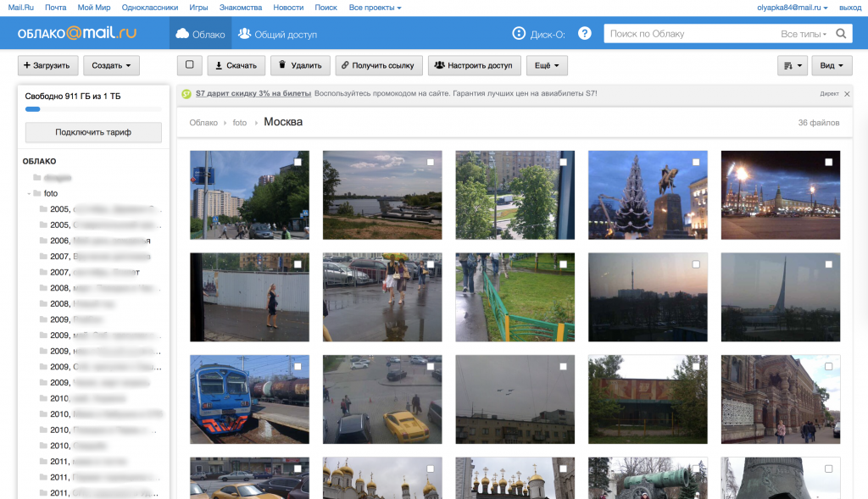The image size is (868, 499).
Task: Click the Получить ссылку button
Action: click(379, 65)
